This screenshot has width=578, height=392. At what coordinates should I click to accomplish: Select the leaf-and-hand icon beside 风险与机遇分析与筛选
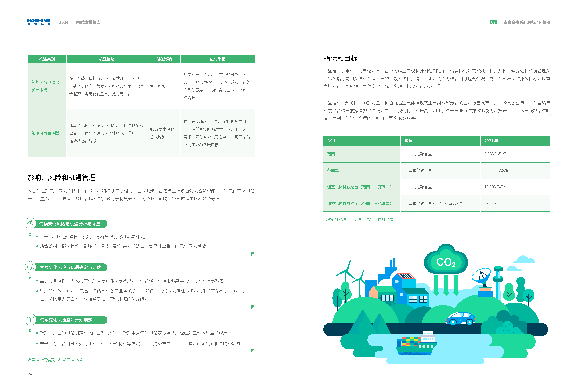30,223
